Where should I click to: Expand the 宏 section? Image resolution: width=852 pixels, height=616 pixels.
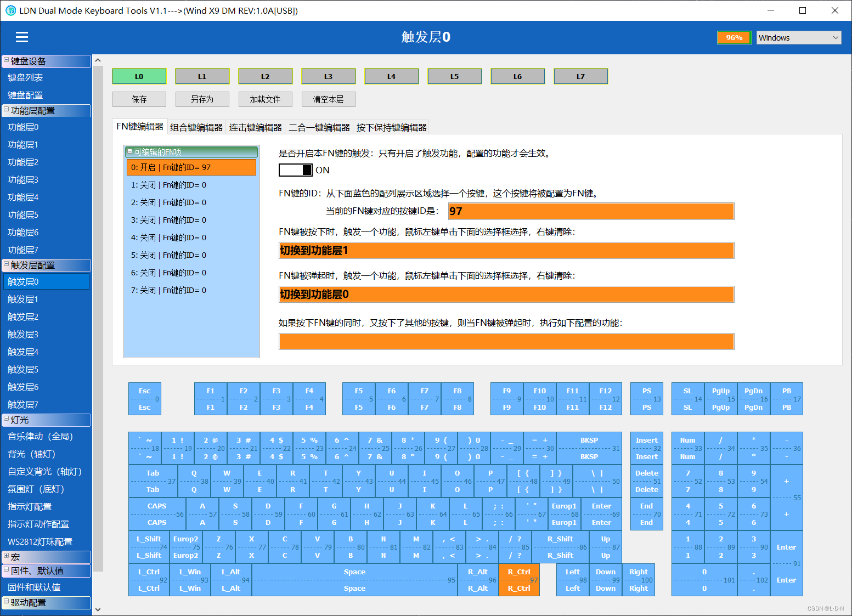coord(6,556)
